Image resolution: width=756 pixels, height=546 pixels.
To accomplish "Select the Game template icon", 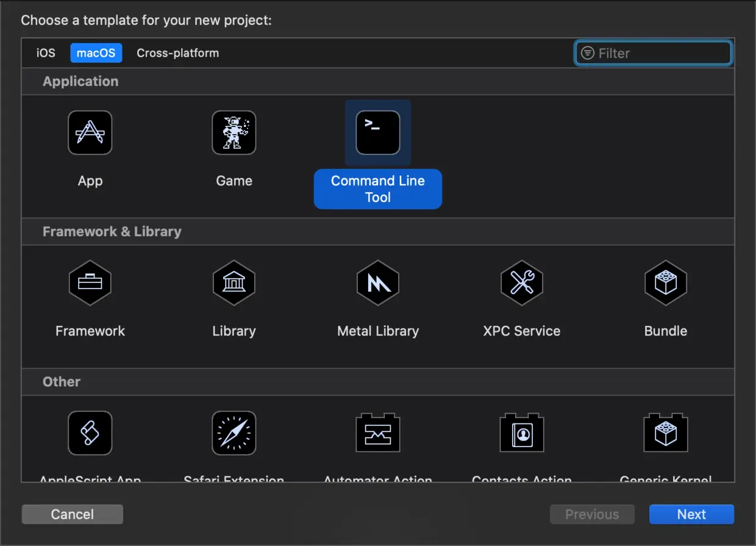I will tap(234, 132).
